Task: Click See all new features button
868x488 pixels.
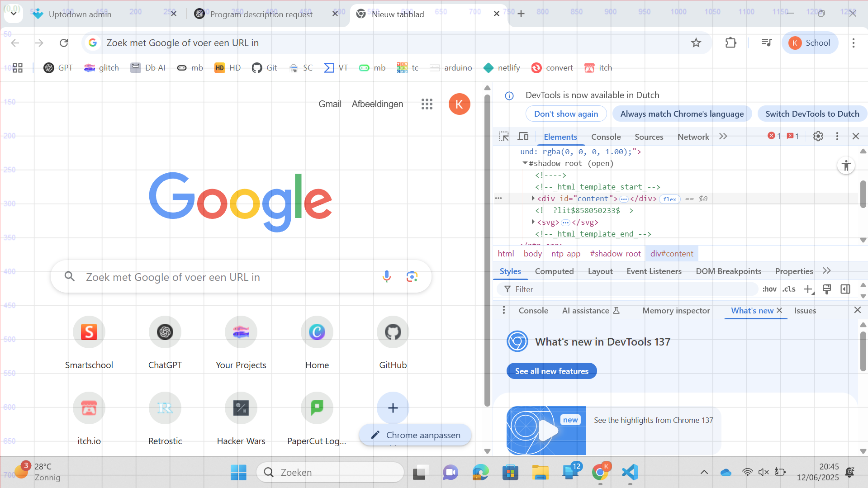Action: tap(551, 371)
